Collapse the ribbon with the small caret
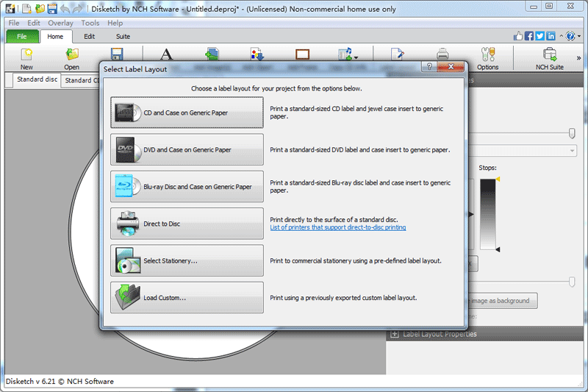 point(562,36)
